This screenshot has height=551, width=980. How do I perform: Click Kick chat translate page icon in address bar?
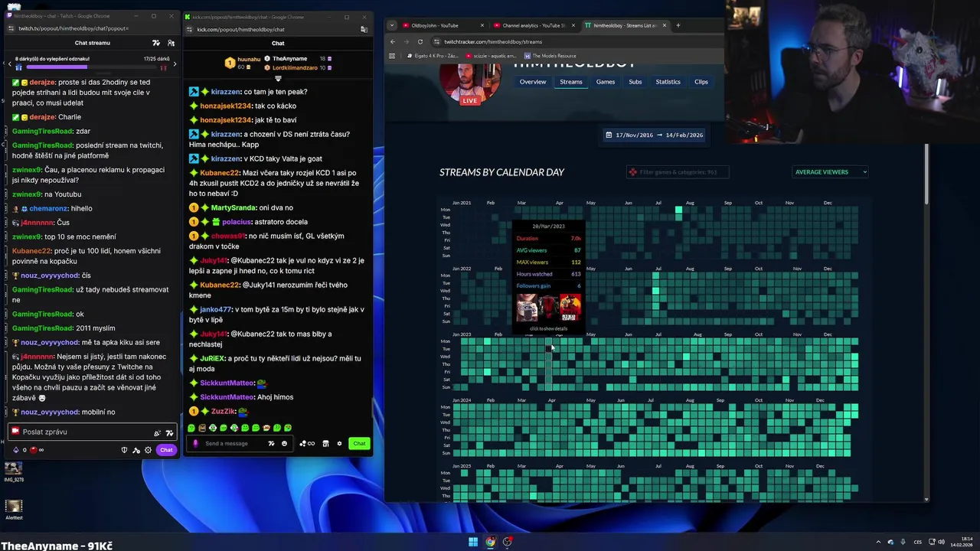point(364,29)
